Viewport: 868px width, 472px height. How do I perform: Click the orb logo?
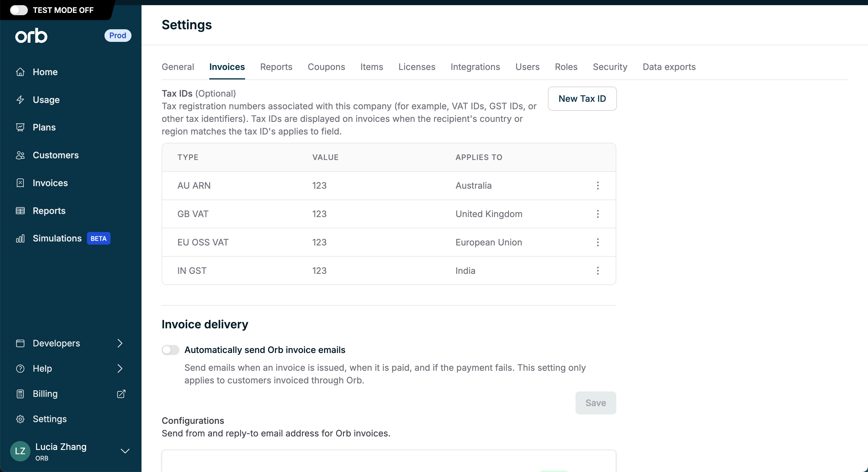pos(31,35)
